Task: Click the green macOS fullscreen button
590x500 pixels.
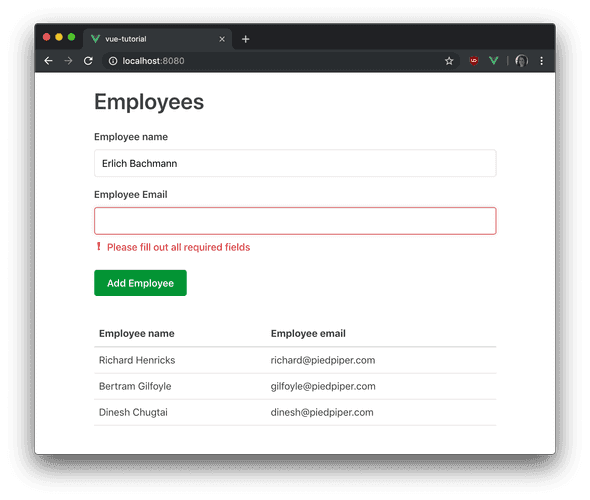Action: [x=71, y=37]
